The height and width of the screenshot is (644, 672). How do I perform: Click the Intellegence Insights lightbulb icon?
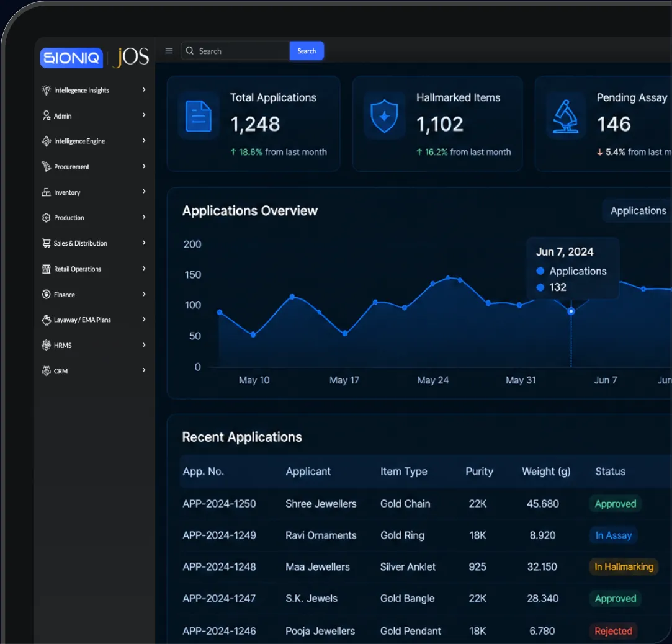click(47, 91)
